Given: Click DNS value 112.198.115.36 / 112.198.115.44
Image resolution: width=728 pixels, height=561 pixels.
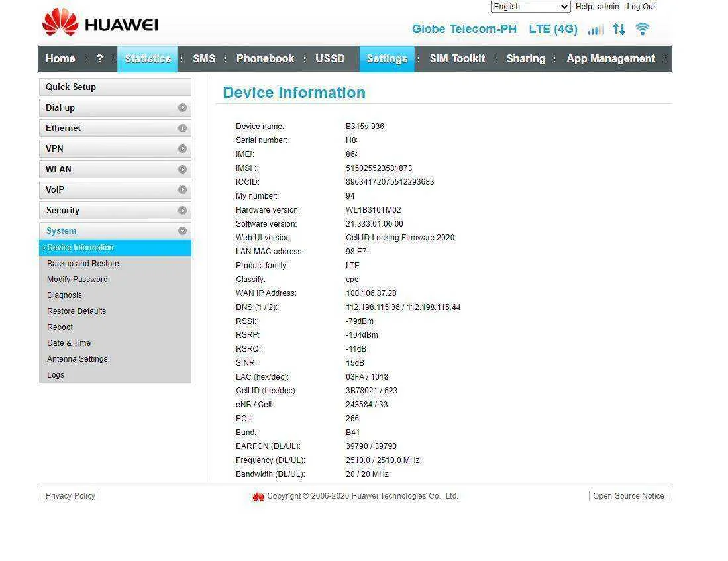Looking at the screenshot, I should click(x=403, y=307).
